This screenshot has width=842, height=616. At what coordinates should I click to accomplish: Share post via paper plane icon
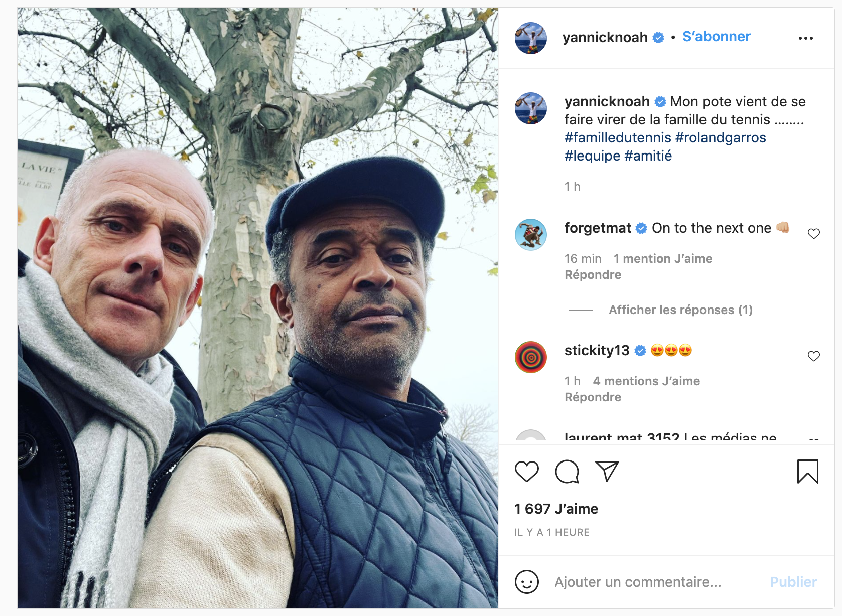coord(607,471)
